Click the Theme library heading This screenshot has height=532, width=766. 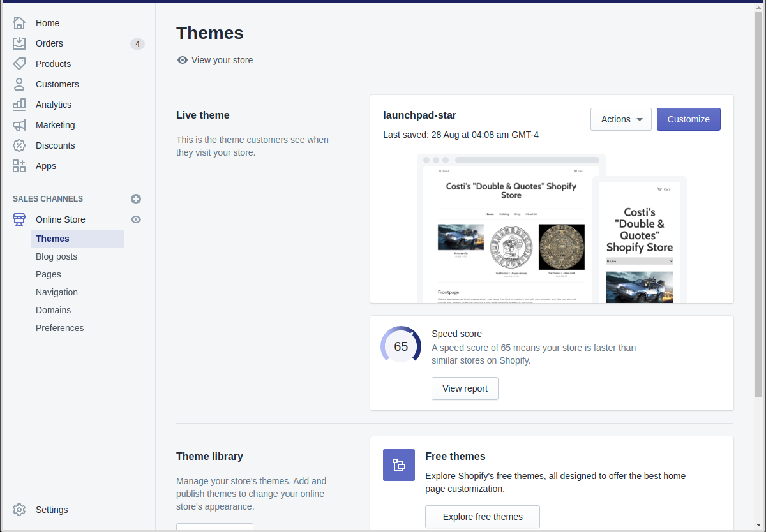[x=209, y=457]
